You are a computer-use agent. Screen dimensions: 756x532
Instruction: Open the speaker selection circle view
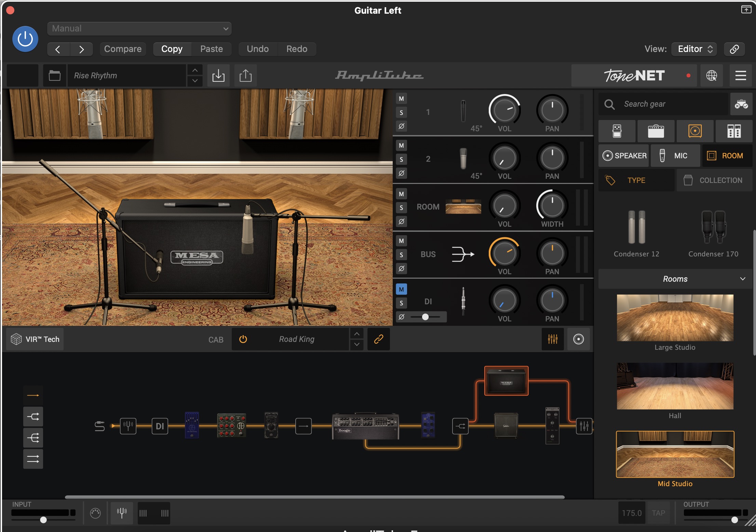pyautogui.click(x=578, y=339)
